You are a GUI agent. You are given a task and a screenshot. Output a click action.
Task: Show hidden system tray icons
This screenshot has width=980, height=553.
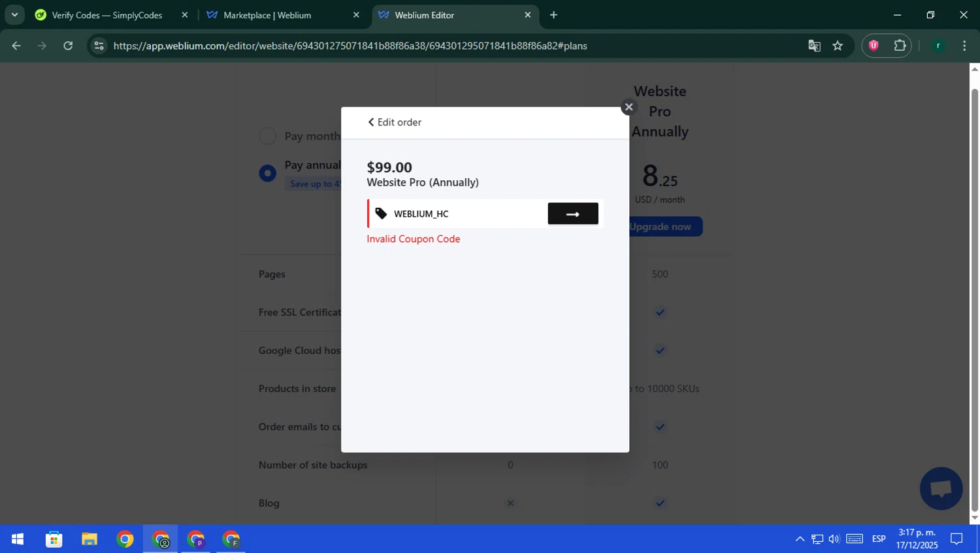(x=800, y=539)
